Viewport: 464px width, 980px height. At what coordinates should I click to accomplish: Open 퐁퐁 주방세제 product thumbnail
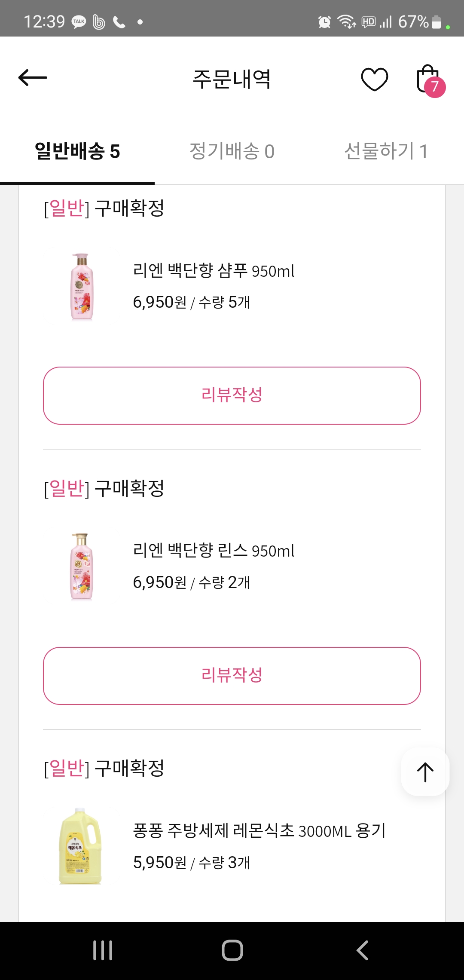(x=80, y=846)
